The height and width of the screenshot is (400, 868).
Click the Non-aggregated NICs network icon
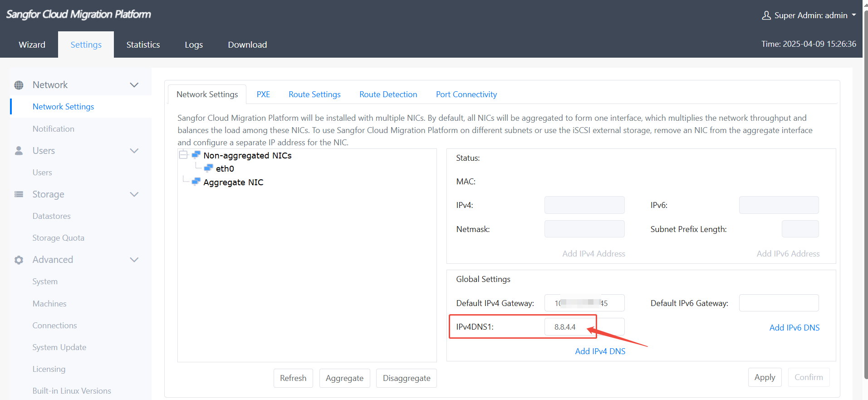(196, 155)
